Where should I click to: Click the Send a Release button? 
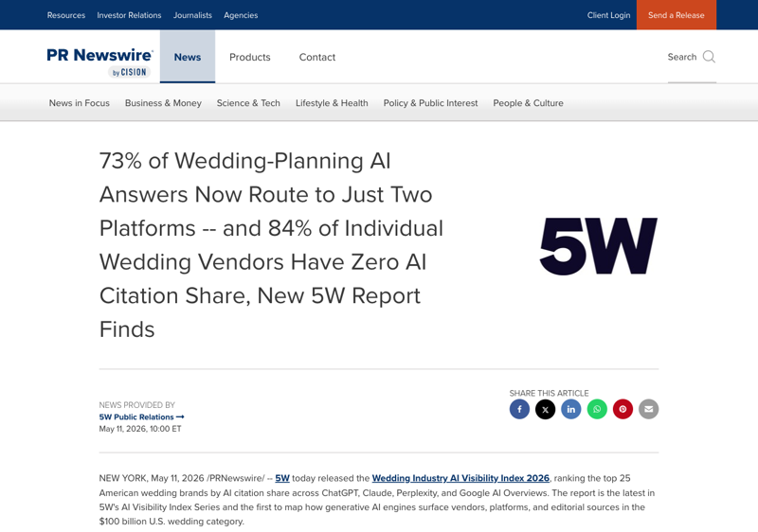click(677, 15)
